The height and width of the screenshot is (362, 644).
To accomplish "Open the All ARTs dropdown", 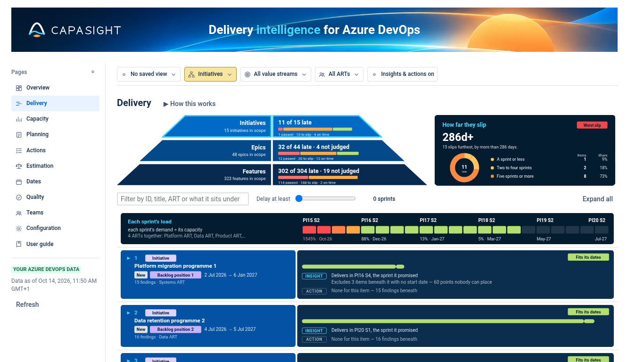I will coord(339,74).
